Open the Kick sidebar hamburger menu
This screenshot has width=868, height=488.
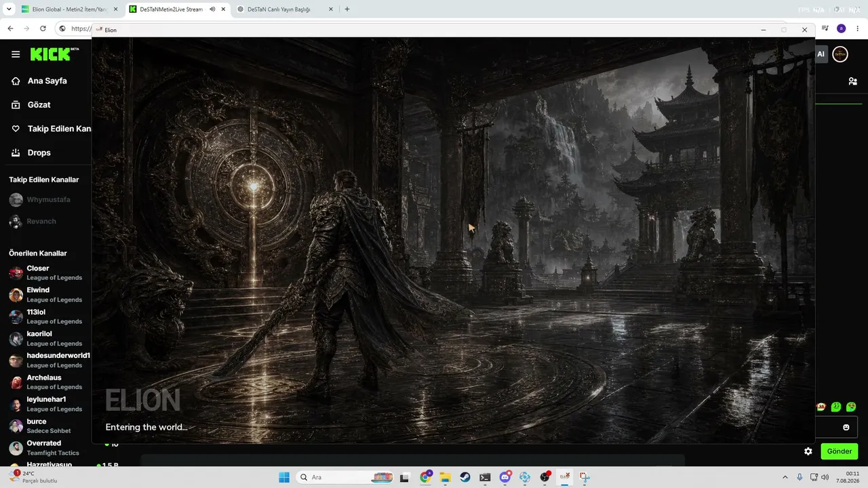16,54
